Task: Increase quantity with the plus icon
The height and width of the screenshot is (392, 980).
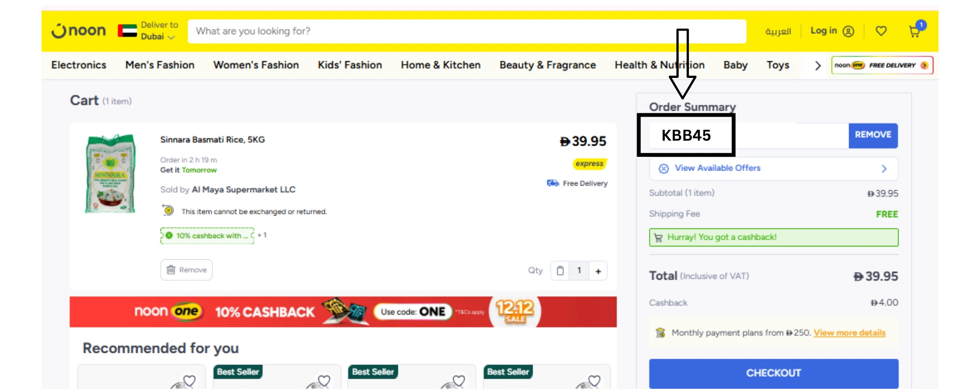Action: coord(598,271)
